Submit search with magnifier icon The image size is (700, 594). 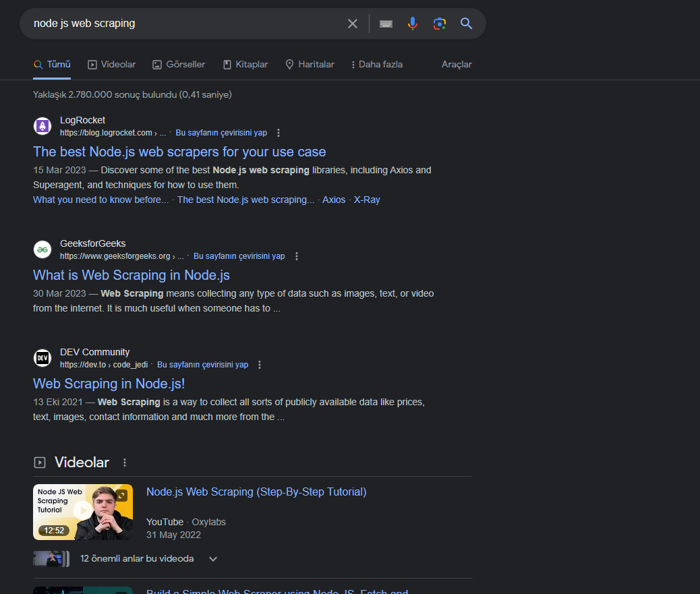pos(466,24)
